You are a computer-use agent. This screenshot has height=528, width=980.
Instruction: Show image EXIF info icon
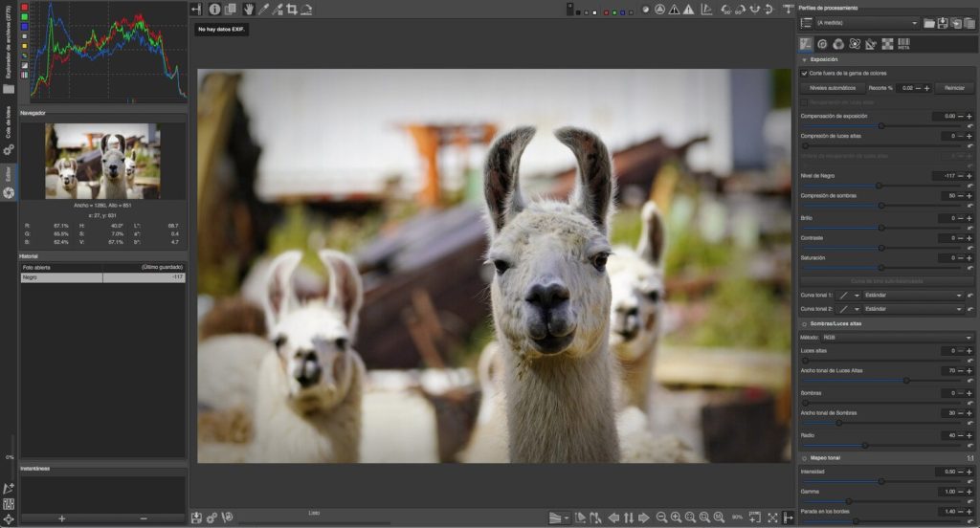(x=214, y=10)
